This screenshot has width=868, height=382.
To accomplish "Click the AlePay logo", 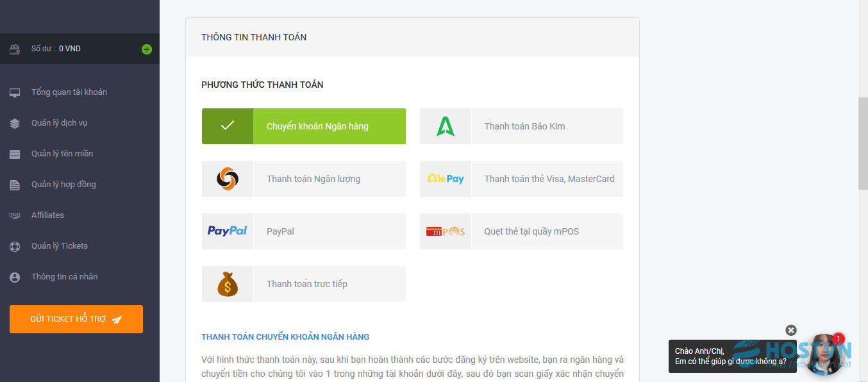I will [446, 179].
